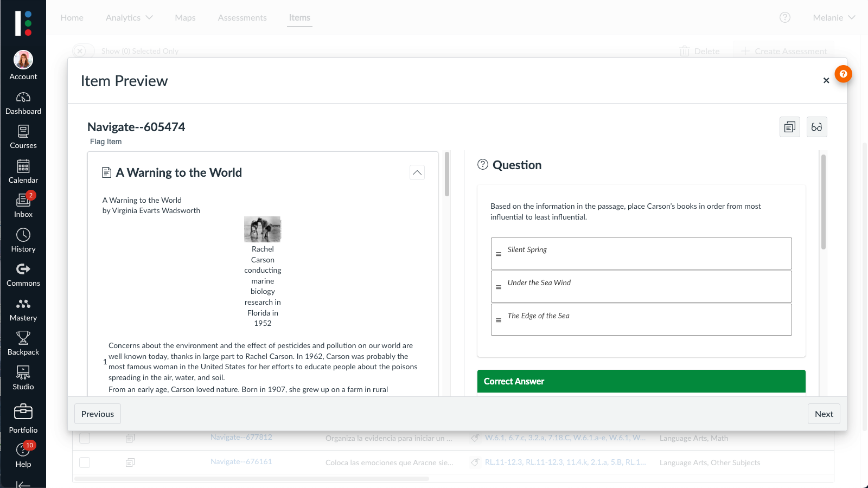Screen dimensions: 868x488
Task: Click the Next button
Action: tap(824, 414)
